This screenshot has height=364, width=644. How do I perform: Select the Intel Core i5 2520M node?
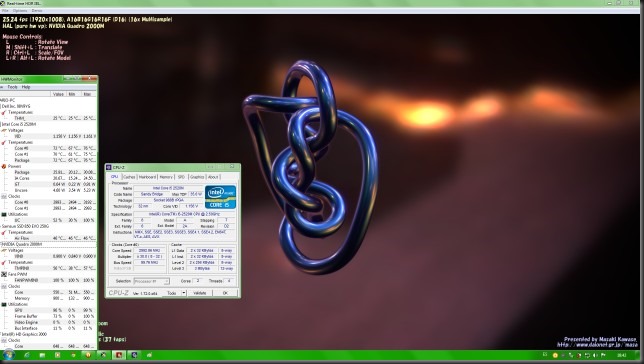pos(19,124)
